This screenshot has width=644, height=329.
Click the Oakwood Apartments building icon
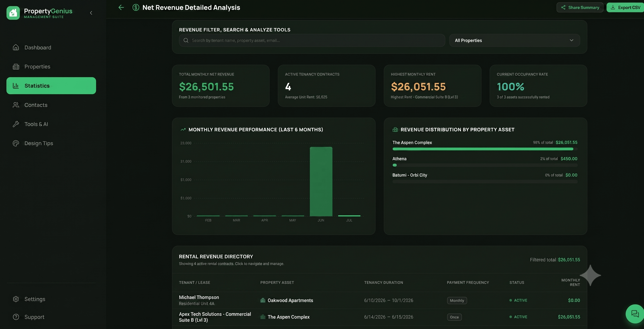(263, 300)
